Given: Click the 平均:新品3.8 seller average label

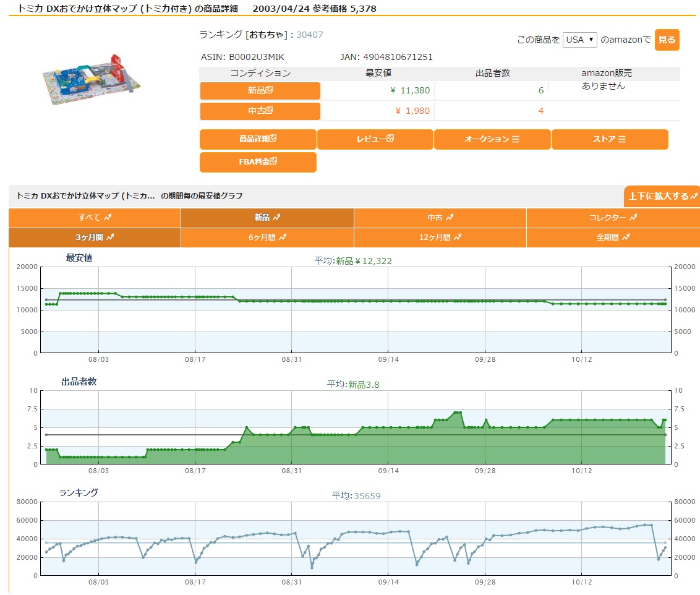Looking at the screenshot, I should point(353,385).
